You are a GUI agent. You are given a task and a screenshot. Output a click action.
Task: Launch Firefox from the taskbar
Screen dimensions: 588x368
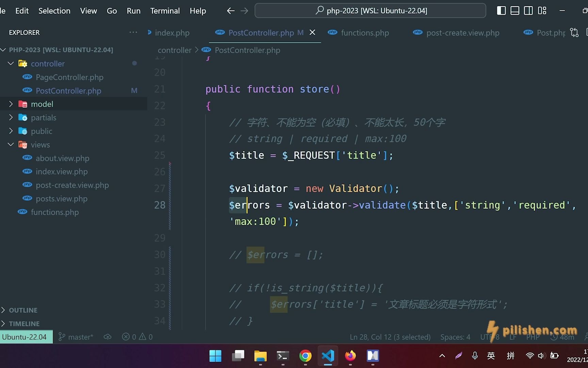(x=350, y=356)
